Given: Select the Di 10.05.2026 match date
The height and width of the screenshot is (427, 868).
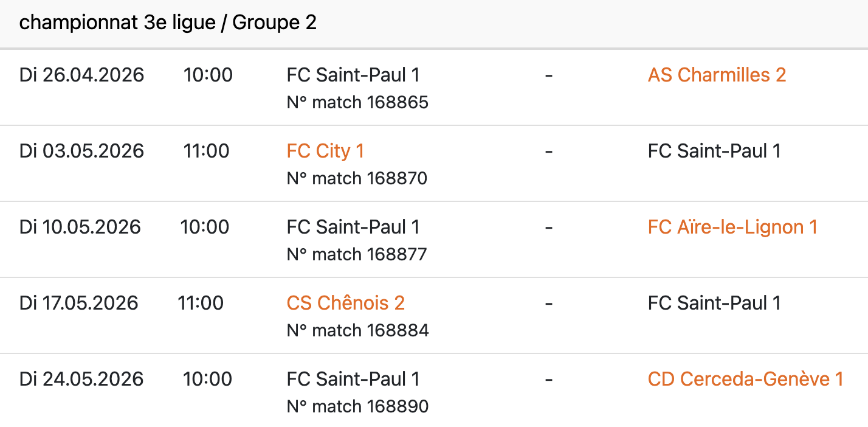Looking at the screenshot, I should click(80, 227).
